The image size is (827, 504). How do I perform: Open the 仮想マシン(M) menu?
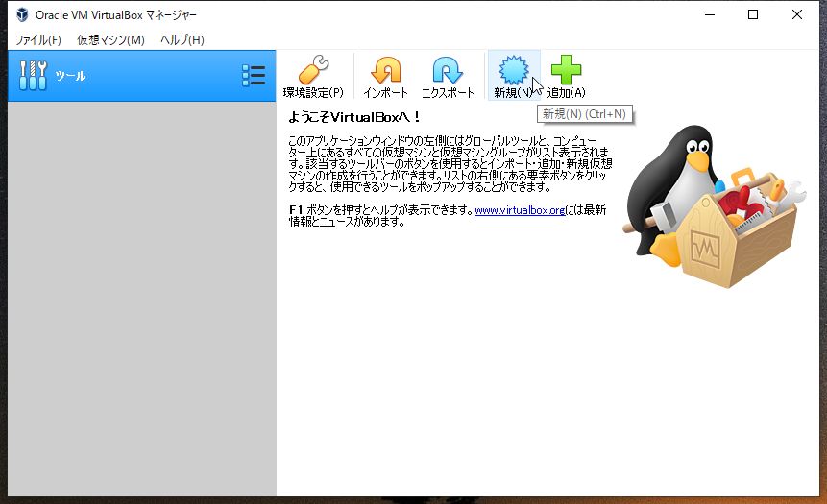pos(110,40)
